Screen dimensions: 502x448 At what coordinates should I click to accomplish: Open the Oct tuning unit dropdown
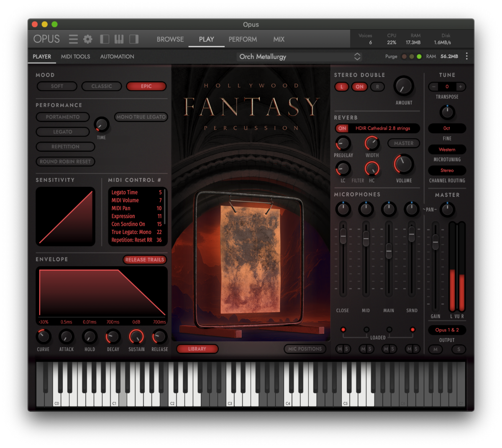click(447, 128)
